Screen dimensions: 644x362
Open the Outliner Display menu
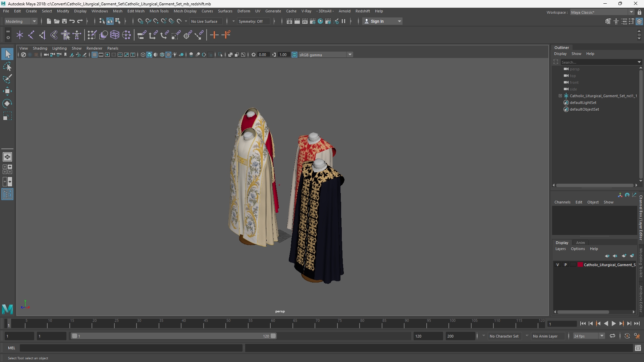coord(560,54)
